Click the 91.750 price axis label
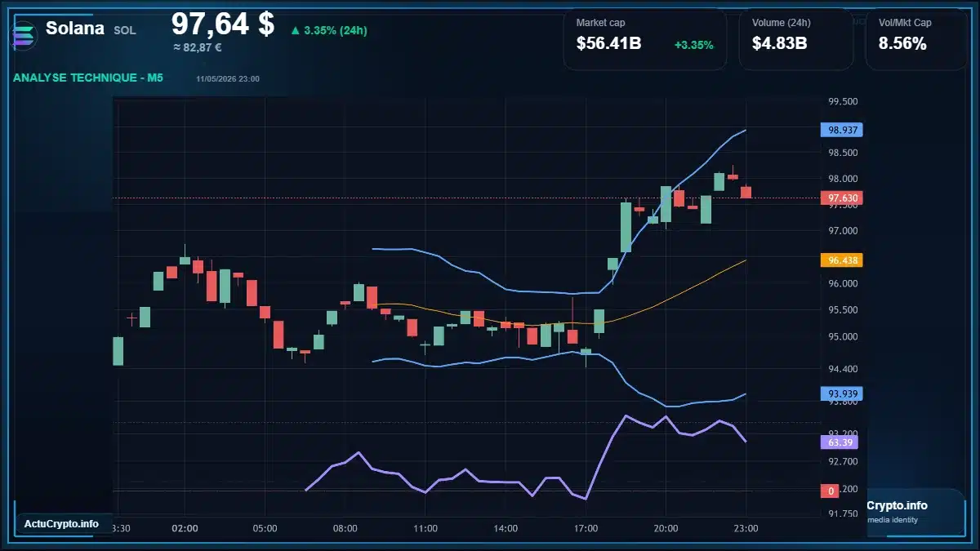 pyautogui.click(x=843, y=513)
